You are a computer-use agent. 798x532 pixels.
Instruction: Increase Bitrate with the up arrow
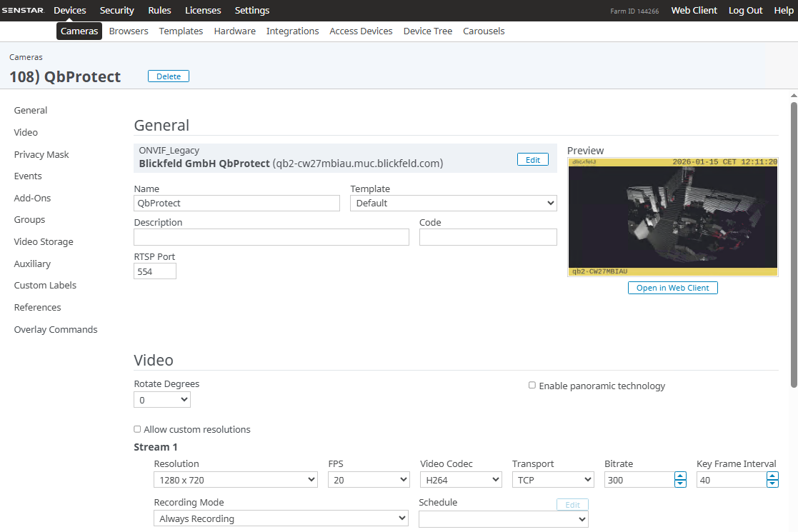[680, 476]
